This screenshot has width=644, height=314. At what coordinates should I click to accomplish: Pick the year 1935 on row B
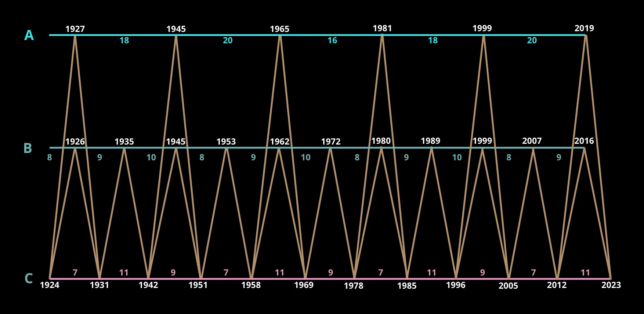[x=124, y=142]
